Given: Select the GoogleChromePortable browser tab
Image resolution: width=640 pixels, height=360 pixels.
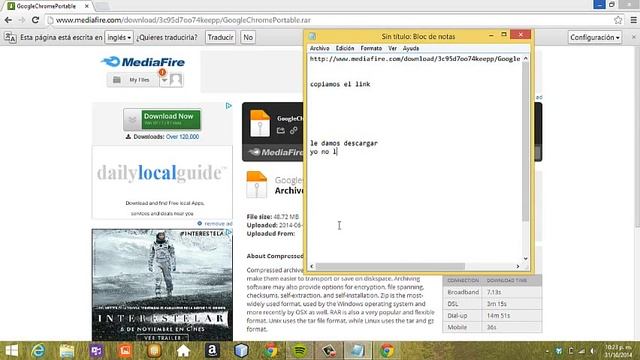Looking at the screenshot, I should [47, 6].
